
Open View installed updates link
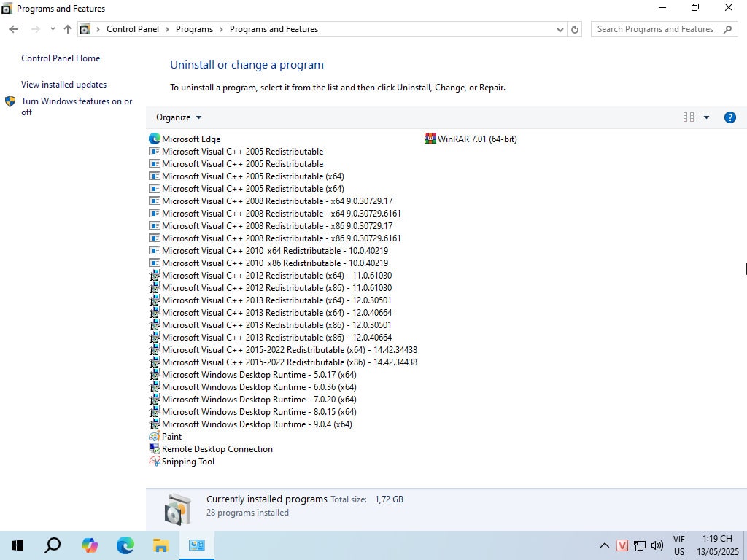(64, 85)
